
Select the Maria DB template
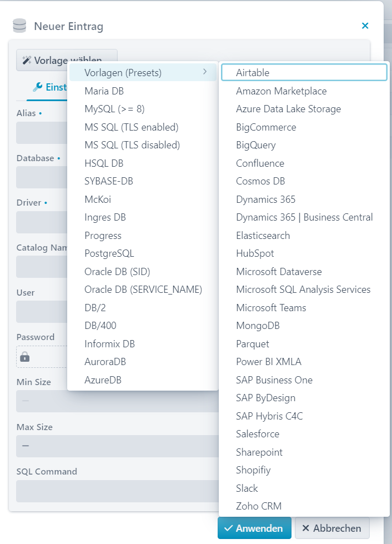pos(143,91)
